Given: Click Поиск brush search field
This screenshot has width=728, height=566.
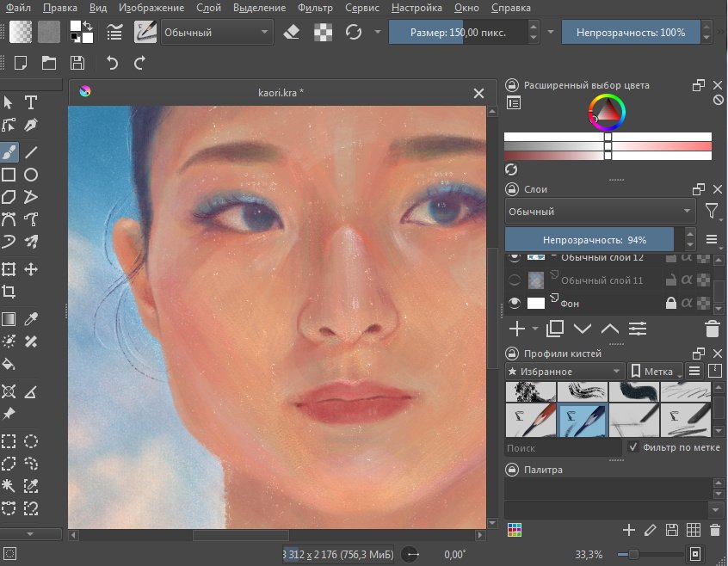Looking at the screenshot, I should (563, 447).
